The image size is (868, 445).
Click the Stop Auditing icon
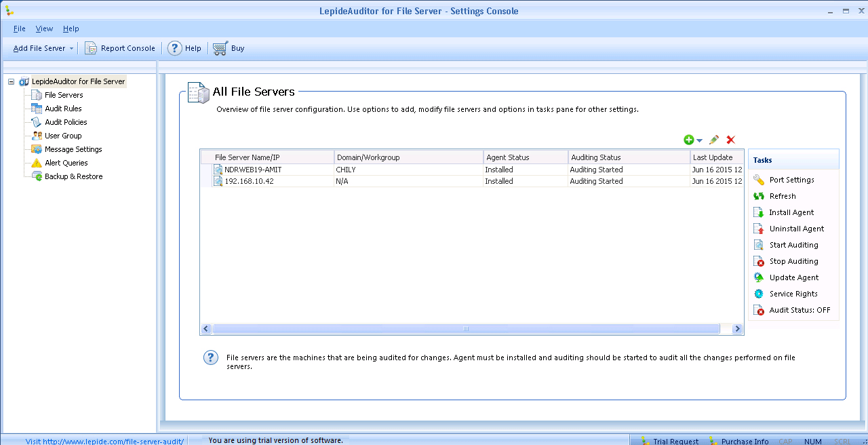coord(758,261)
